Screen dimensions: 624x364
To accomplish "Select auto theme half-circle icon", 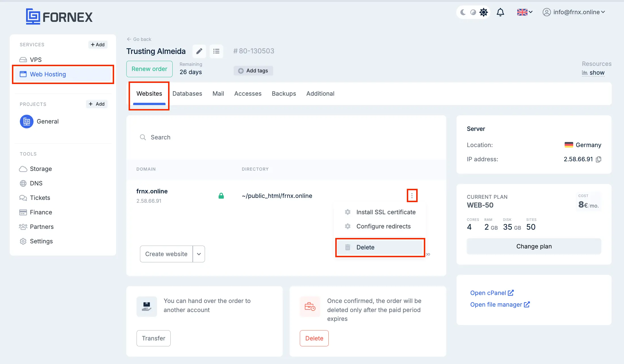I will [473, 12].
